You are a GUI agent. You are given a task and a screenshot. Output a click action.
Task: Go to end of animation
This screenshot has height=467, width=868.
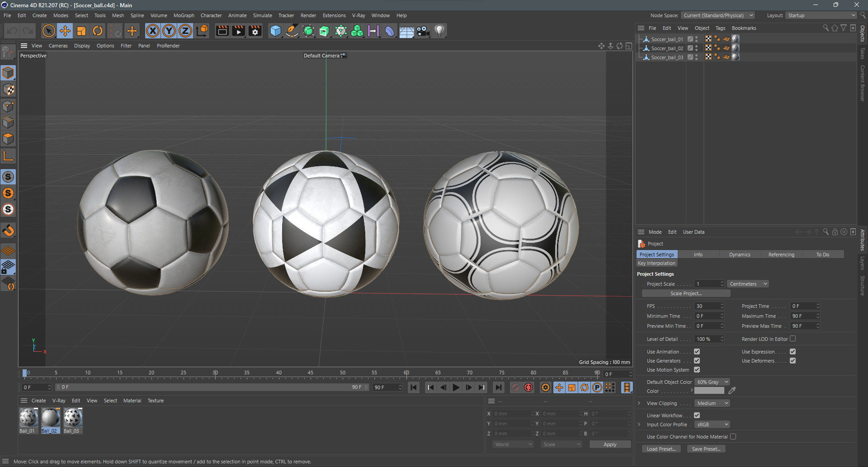tap(498, 387)
